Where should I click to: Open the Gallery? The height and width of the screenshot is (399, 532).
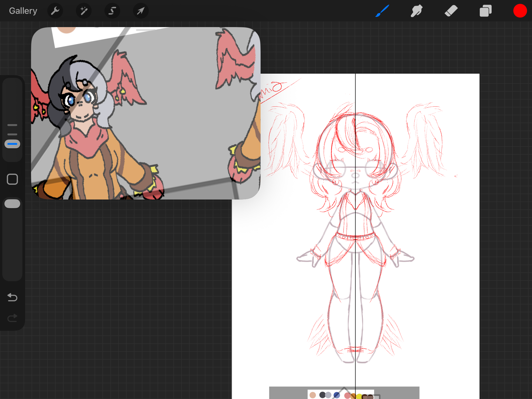click(x=23, y=11)
